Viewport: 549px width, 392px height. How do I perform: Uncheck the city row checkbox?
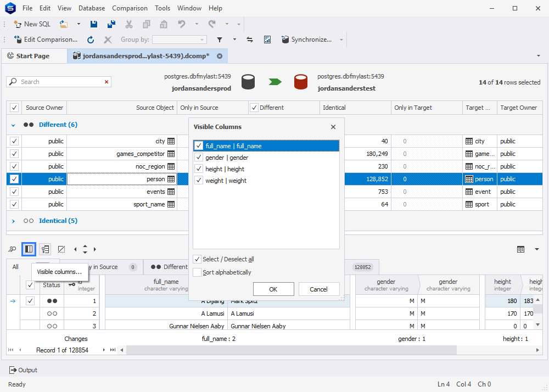point(14,141)
